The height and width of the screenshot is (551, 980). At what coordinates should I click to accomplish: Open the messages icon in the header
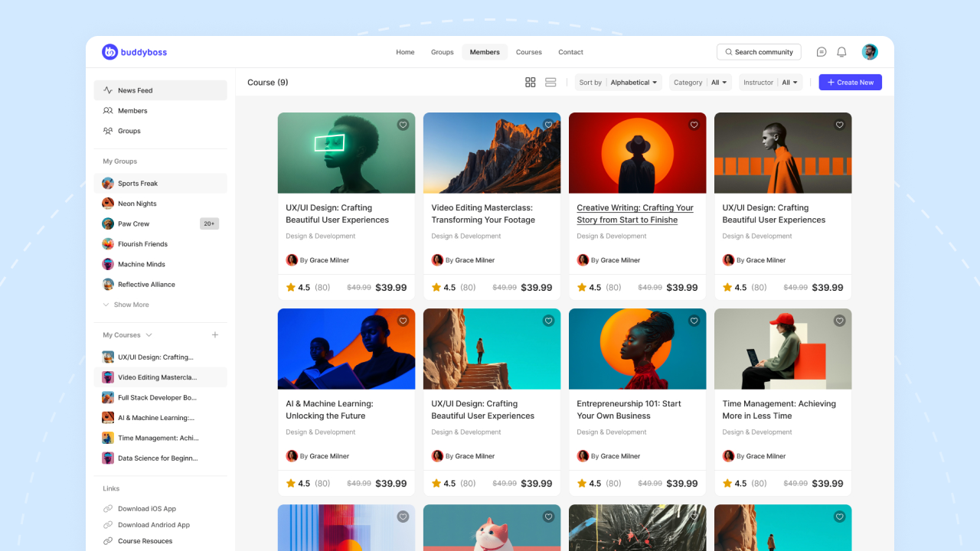click(x=821, y=51)
